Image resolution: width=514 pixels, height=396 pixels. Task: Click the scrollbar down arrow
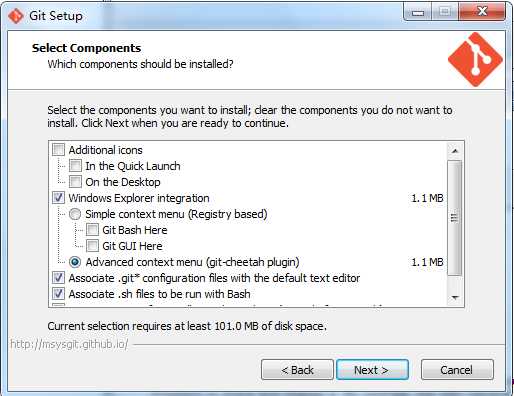point(455,297)
